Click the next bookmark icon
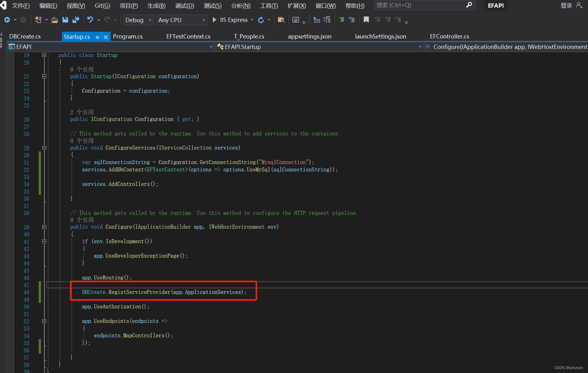This screenshot has width=588, height=373. [388, 20]
